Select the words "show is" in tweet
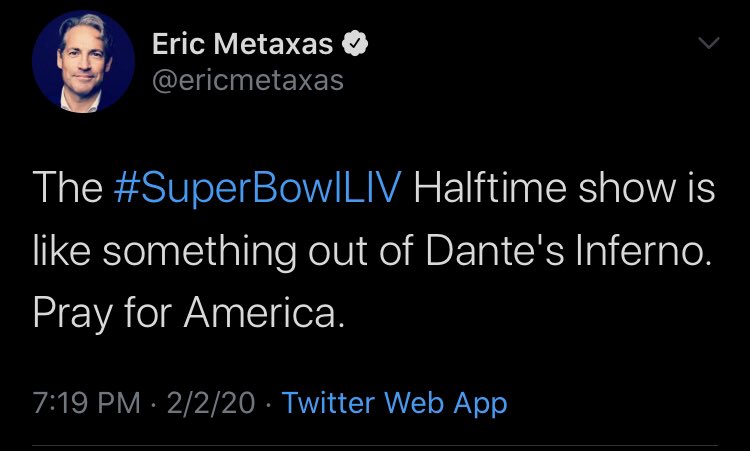This screenshot has height=451, width=750. coord(642,188)
